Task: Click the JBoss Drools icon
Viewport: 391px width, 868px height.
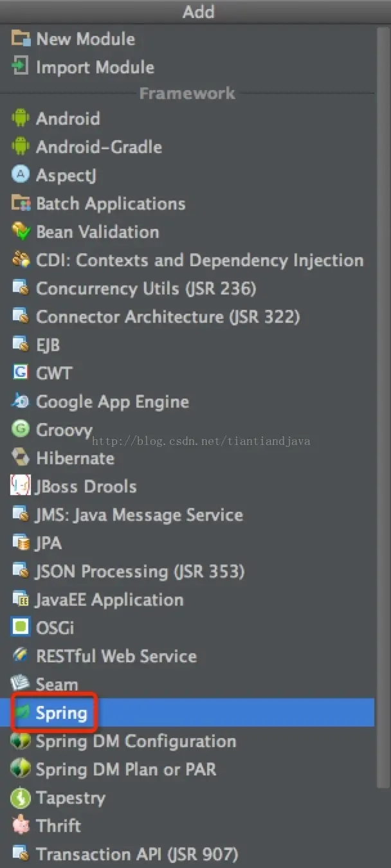Action: click(21, 486)
